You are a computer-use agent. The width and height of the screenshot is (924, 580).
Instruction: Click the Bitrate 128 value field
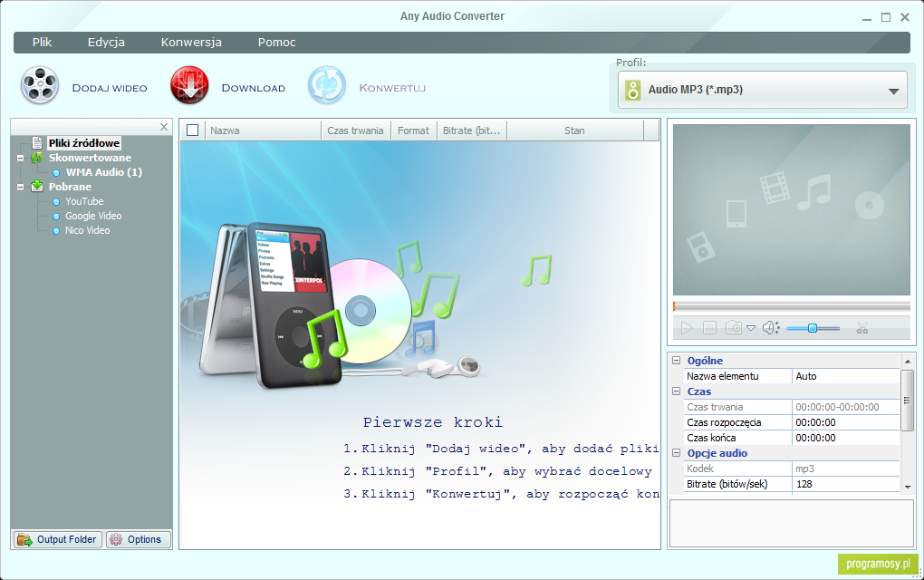pyautogui.click(x=845, y=484)
